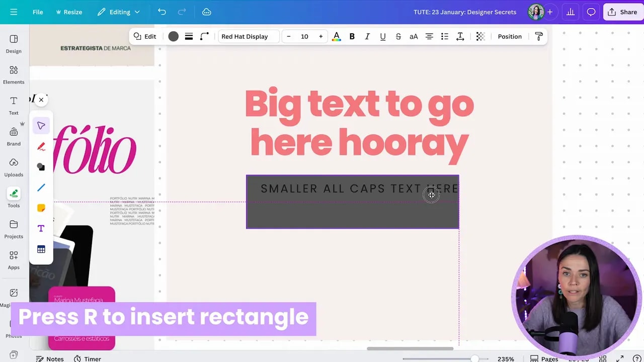Click the font size input field
This screenshot has height=362, width=644.
pos(304,36)
